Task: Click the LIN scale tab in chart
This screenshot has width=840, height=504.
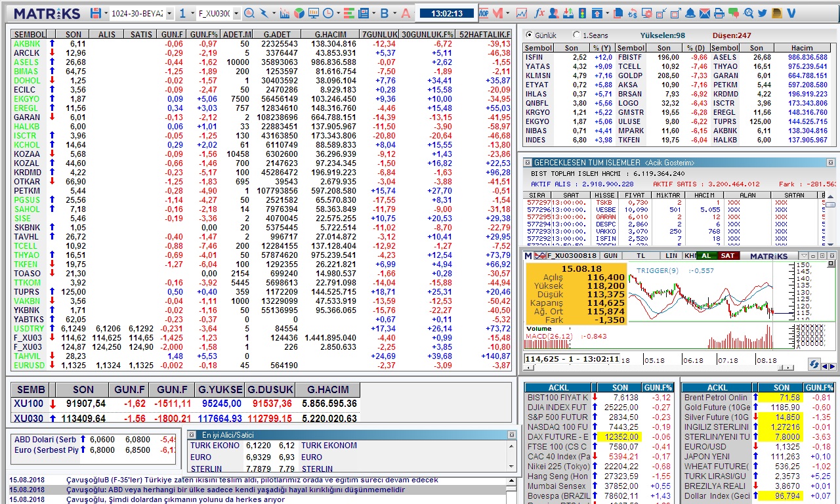Action: click(x=671, y=255)
